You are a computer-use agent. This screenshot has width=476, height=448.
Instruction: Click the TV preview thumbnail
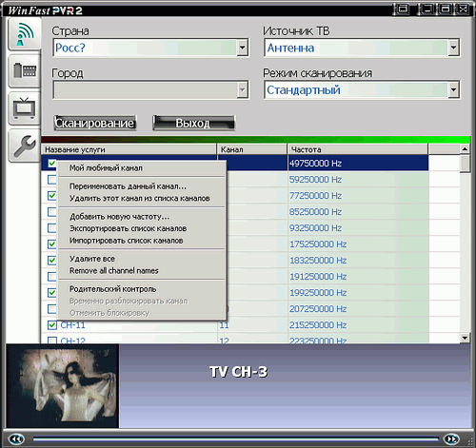(x=63, y=386)
